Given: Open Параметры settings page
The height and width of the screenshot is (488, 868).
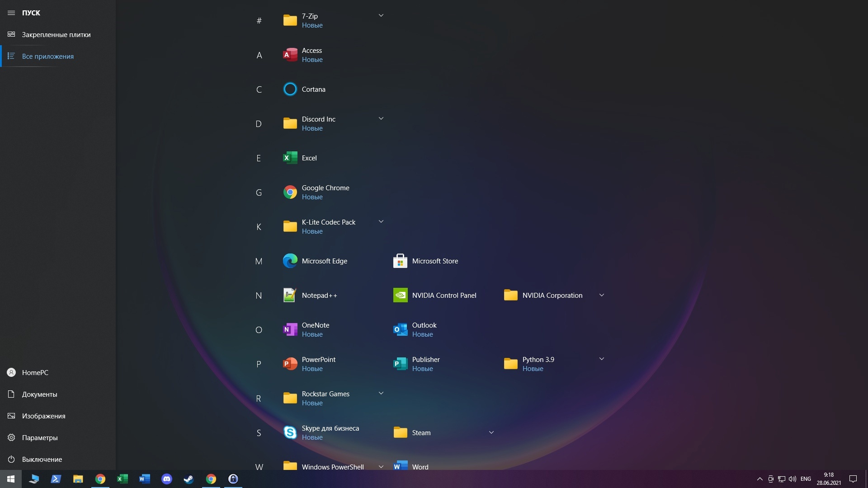Looking at the screenshot, I should pos(39,437).
